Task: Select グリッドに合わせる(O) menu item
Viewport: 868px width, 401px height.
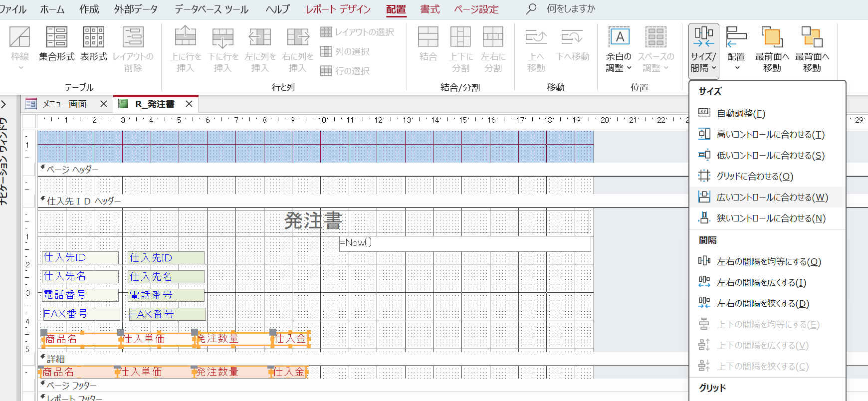Action: pos(767,176)
